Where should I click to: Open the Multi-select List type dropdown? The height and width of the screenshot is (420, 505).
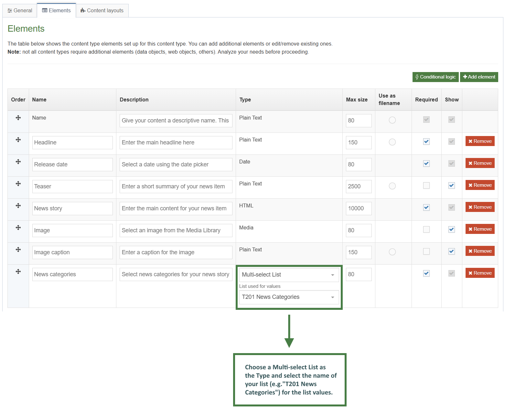pos(289,275)
